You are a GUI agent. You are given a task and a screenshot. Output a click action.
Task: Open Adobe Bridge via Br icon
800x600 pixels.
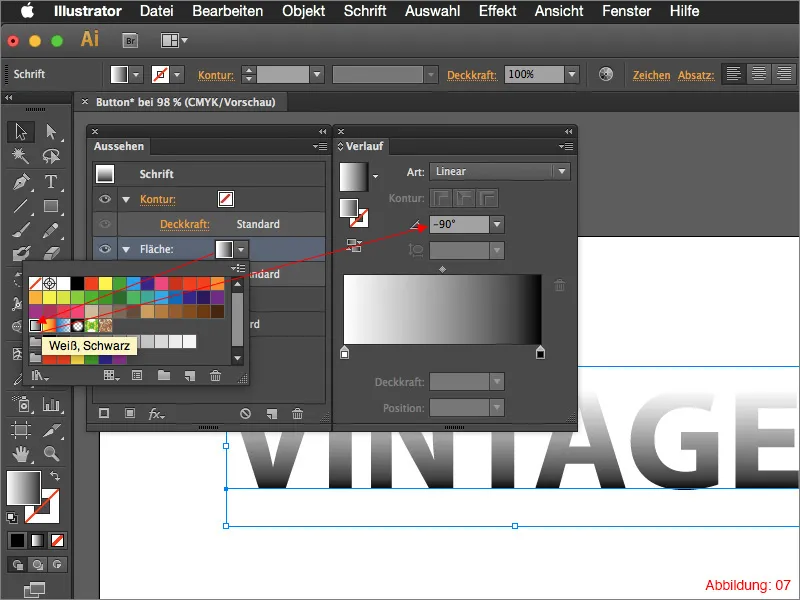(131, 41)
